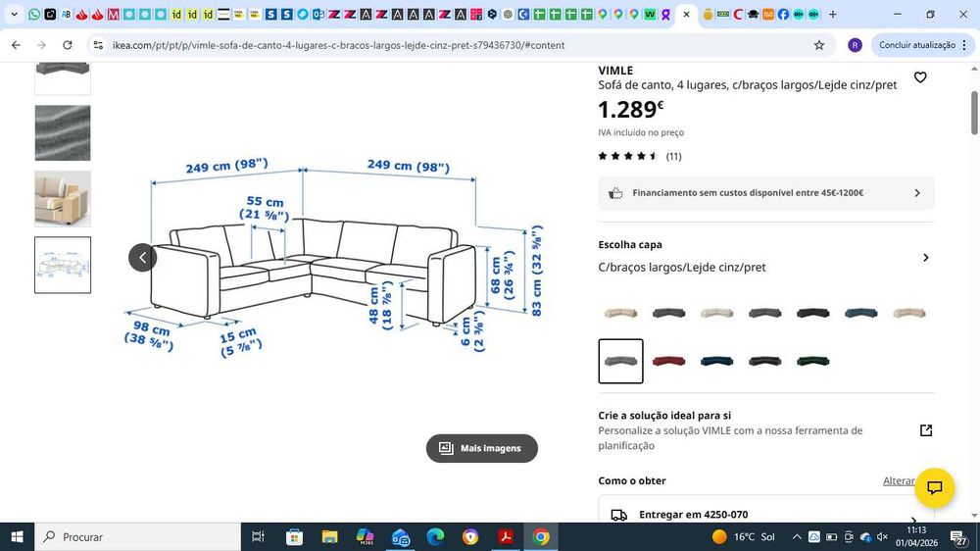This screenshot has width=980, height=551.
Task: Click the Procurar taskbar search box
Action: point(137,536)
